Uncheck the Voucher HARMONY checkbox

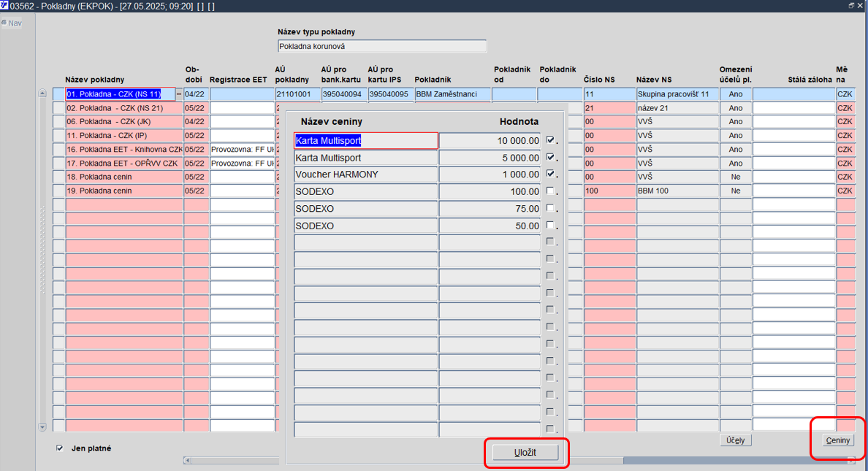point(550,174)
